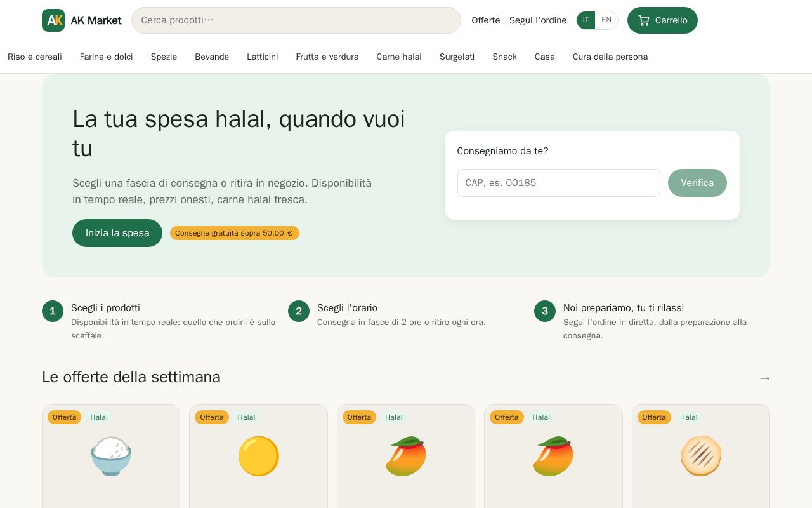Viewport: 812px width, 508px height.
Task: Go to Farine e dolci category
Action: click(x=107, y=57)
